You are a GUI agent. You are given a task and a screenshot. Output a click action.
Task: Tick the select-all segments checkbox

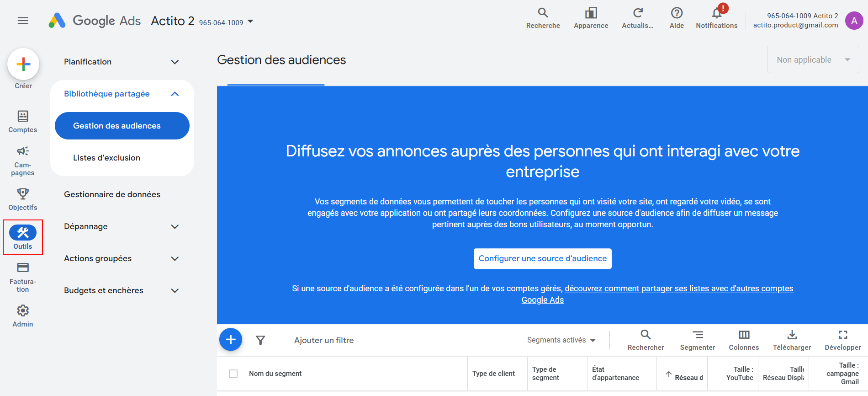[233, 374]
